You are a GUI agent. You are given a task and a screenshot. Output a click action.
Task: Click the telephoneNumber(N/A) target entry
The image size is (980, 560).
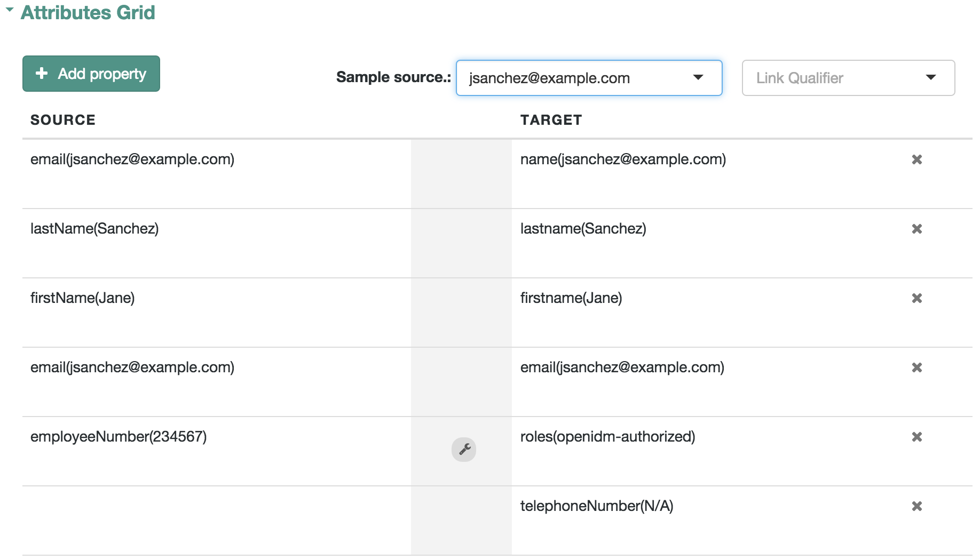click(x=597, y=506)
